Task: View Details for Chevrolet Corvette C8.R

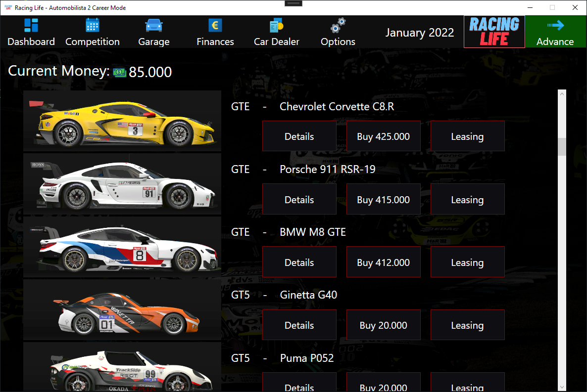Action: tap(299, 136)
